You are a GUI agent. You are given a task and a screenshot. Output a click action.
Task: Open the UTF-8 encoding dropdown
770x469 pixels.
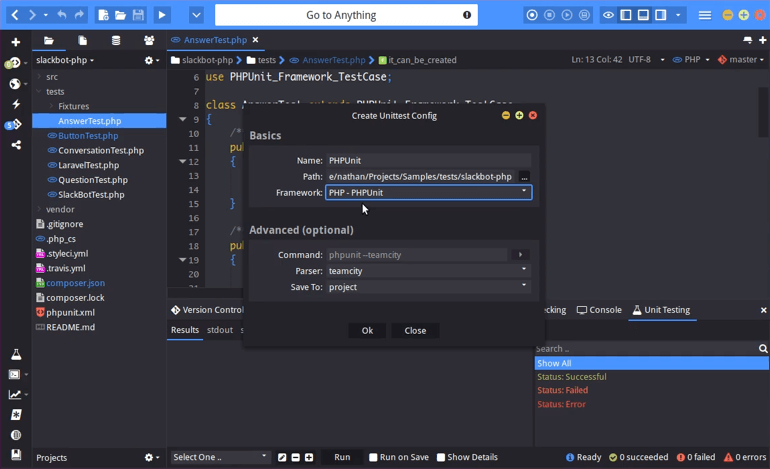point(646,59)
